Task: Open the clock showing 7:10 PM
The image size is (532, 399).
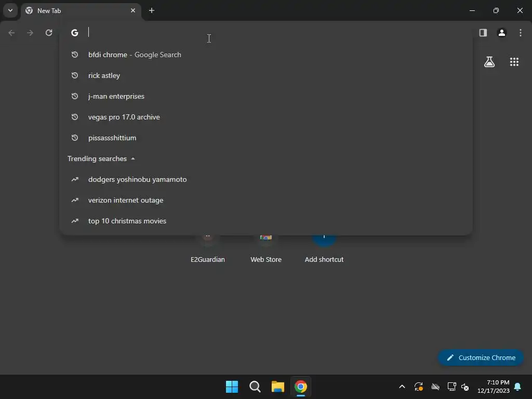Action: pyautogui.click(x=494, y=387)
